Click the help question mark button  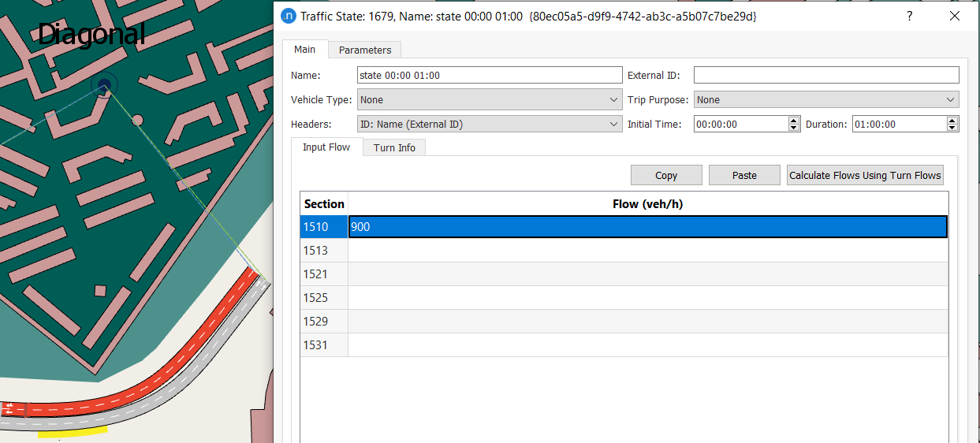tap(910, 16)
